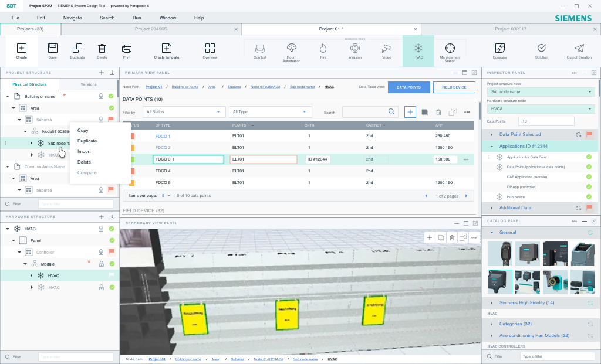Open the items per page dropdown
The image size is (601, 364).
(x=166, y=196)
